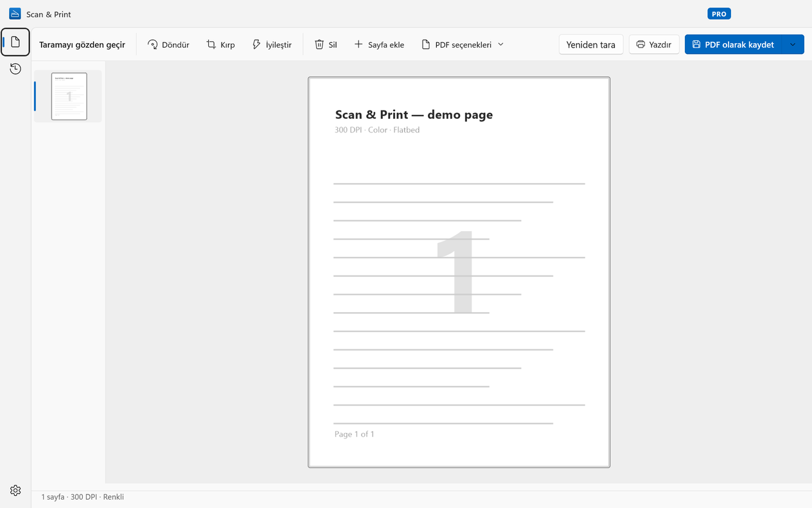Screen dimensions: 812x508
Task: Open settings gear in sidebar
Action: [x=15, y=491]
